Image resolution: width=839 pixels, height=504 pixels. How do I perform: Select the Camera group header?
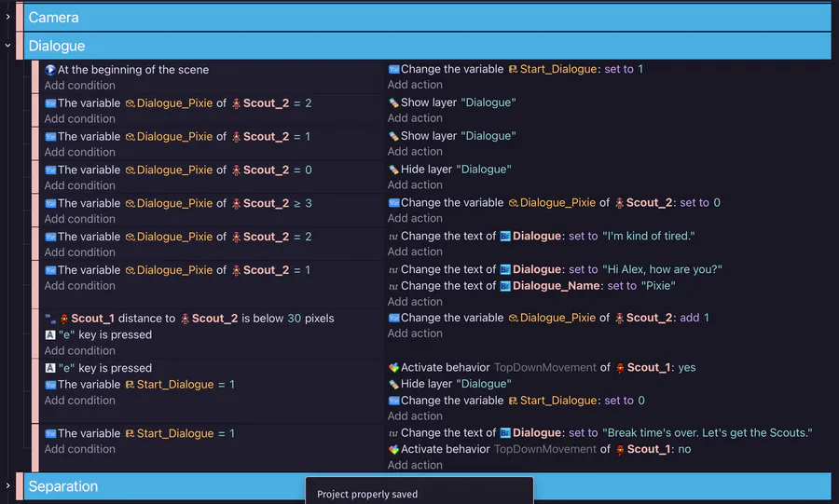click(427, 17)
